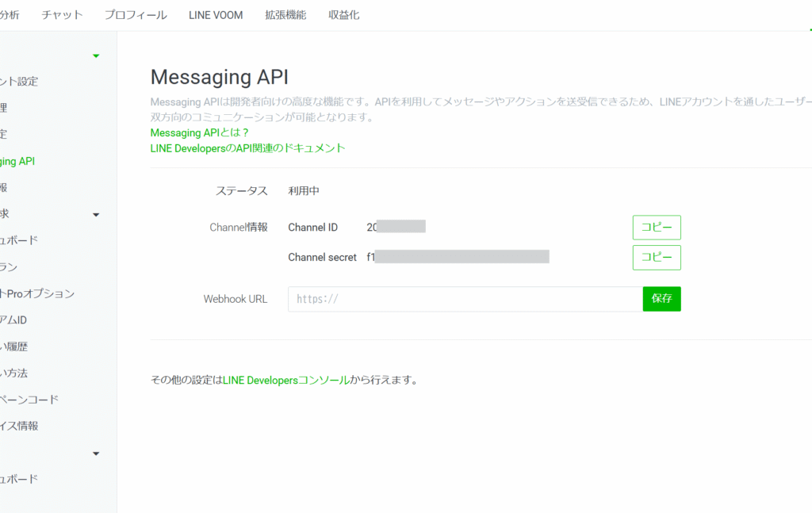
Task: Click the Webhook URL label
Action: (x=235, y=299)
